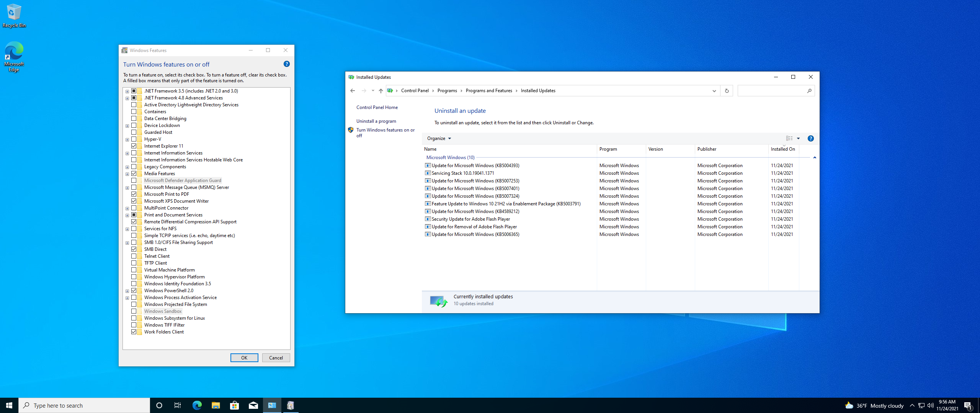Go up one level with the Up arrow
980x413 pixels.
(381, 91)
